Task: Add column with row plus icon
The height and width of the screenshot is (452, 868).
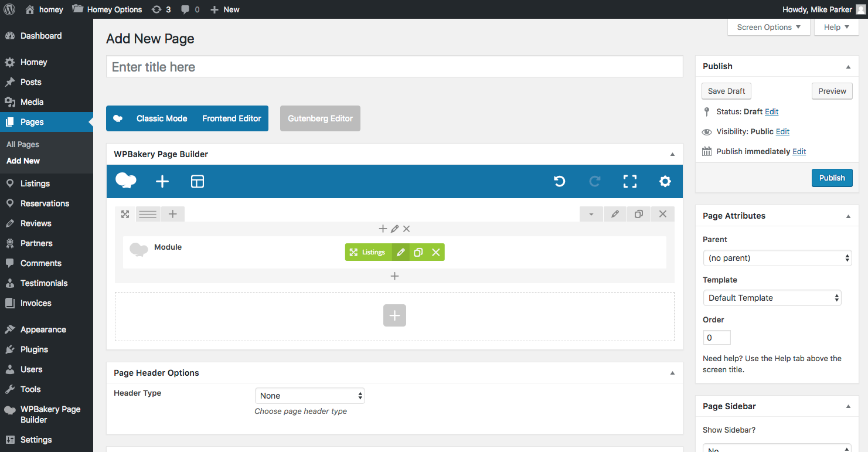Action: (173, 214)
